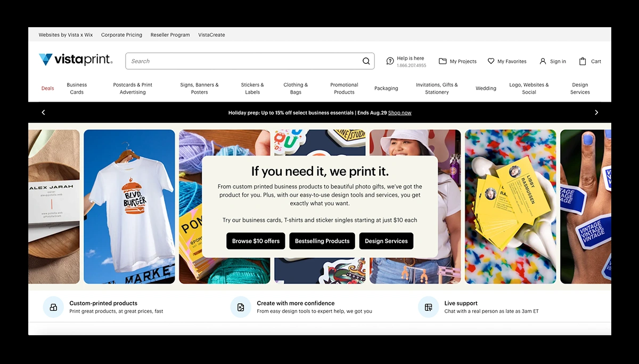Open the Business Cards menu

77,88
